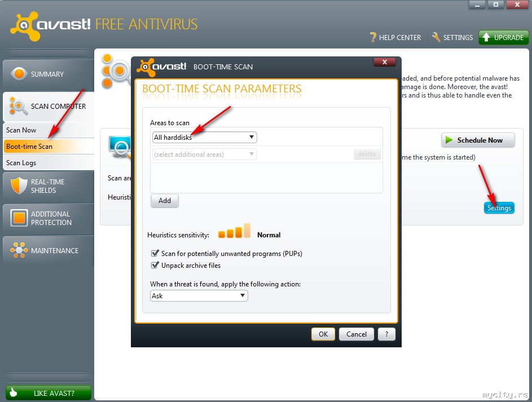Click the Settings wrench icon in header
Screen dimensions: 532x402
tap(436, 37)
